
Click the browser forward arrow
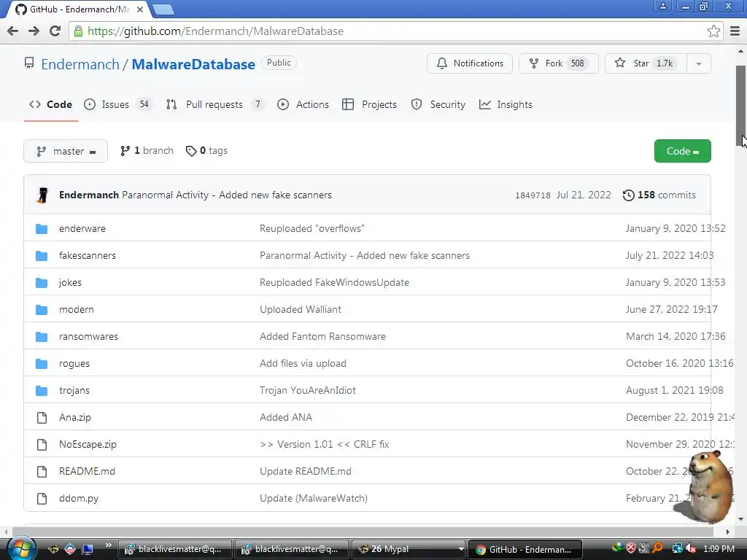(34, 31)
